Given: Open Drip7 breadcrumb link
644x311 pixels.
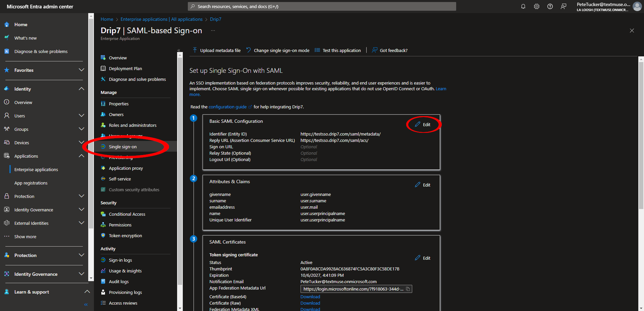Looking at the screenshot, I should 216,19.
